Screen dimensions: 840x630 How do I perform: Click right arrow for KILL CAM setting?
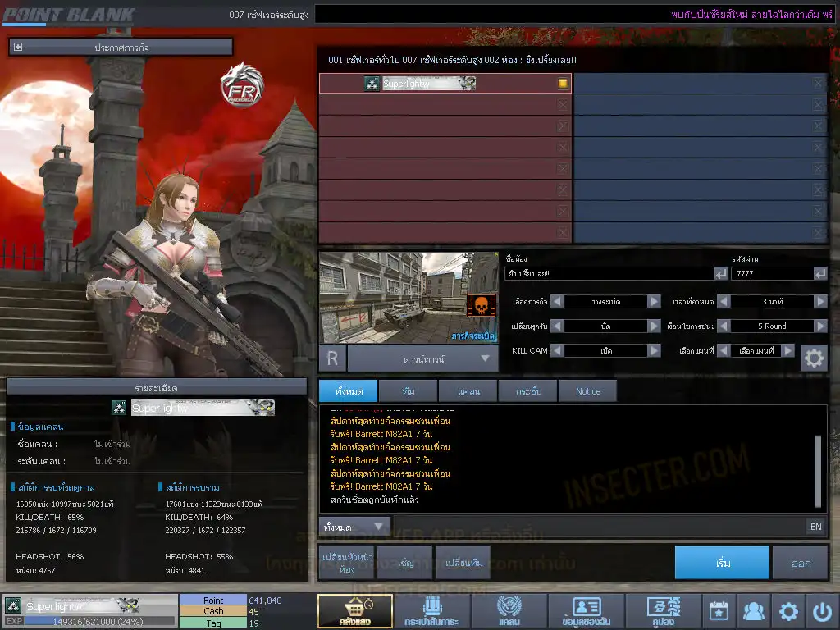[x=654, y=350]
